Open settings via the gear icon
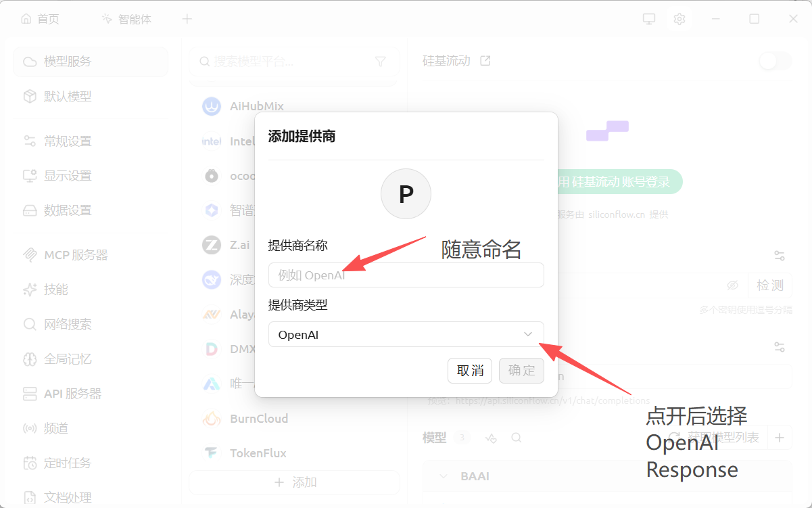This screenshot has height=508, width=812. click(x=679, y=19)
